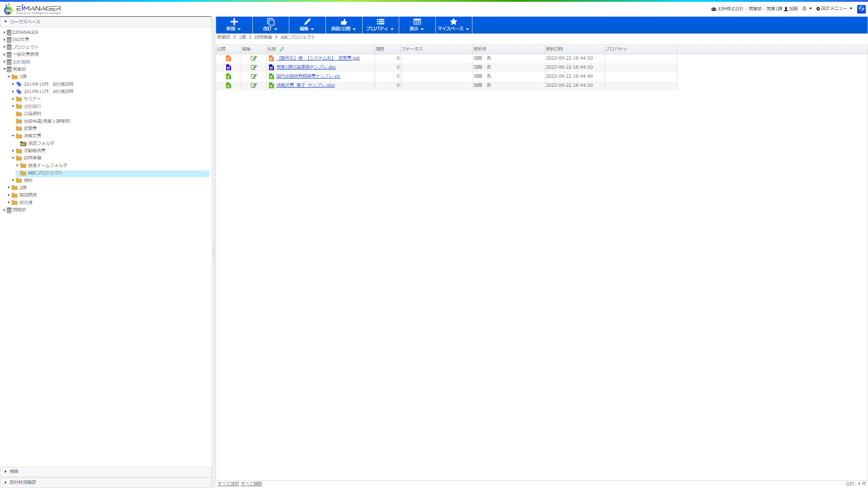Click the edit icon for 決裁文書_電子_テンプレ.xlsx row
The image size is (868, 488).
click(254, 85)
